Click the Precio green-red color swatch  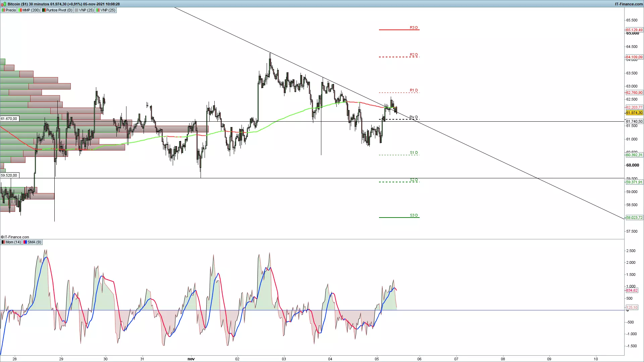click(3, 10)
